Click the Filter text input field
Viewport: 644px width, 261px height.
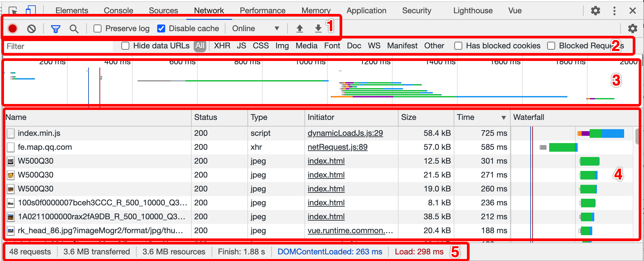58,46
